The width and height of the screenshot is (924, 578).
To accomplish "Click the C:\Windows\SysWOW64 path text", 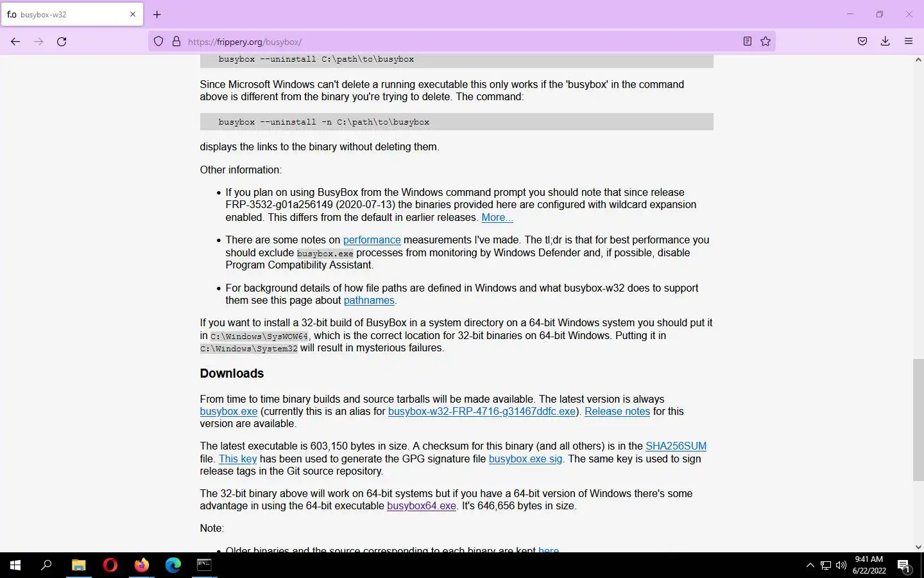I will point(259,336).
